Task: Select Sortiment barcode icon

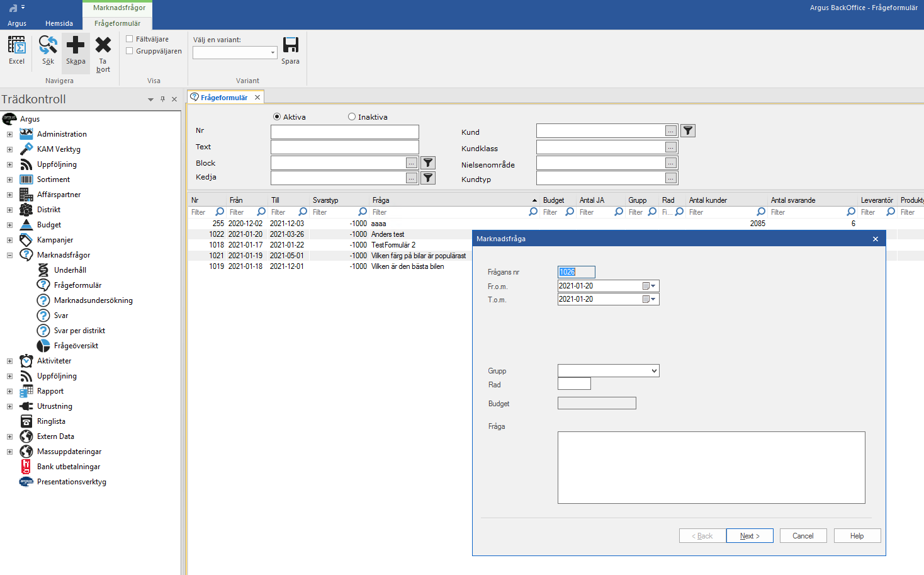Action: pyautogui.click(x=26, y=179)
